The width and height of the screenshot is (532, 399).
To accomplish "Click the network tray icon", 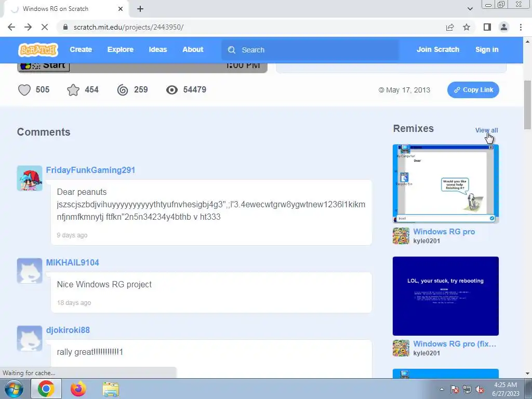I will pos(467,390).
